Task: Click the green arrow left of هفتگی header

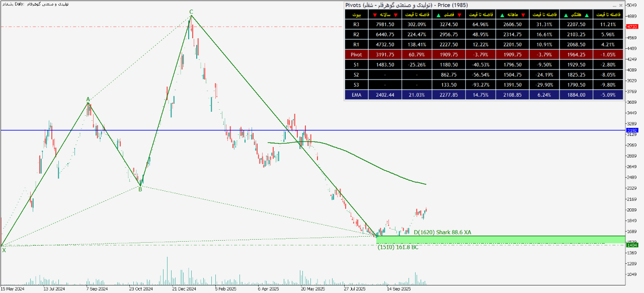Action: coord(567,15)
